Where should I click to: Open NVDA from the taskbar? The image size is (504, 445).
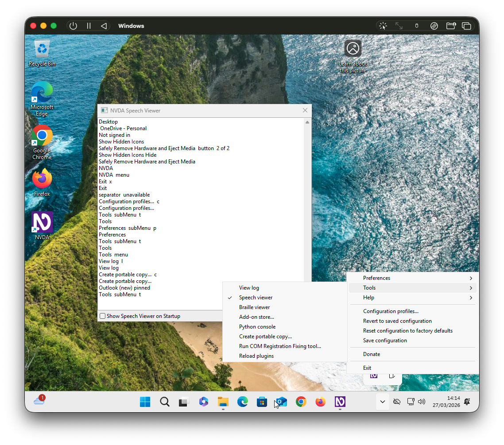point(340,402)
